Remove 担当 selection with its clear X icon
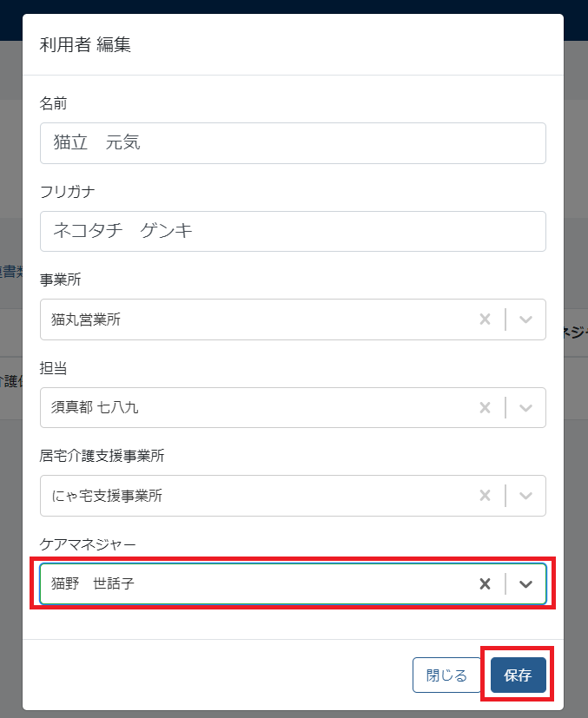Image resolution: width=588 pixels, height=718 pixels. [x=485, y=407]
